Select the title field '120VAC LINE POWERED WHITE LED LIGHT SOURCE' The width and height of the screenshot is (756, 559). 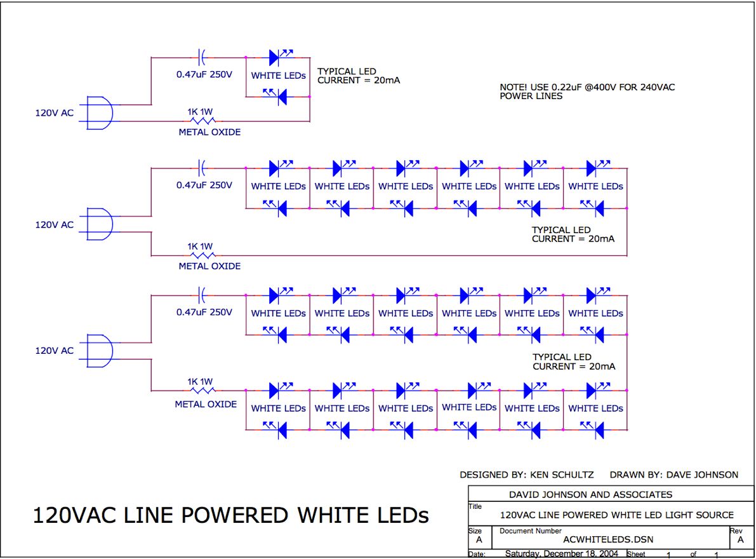tap(616, 515)
